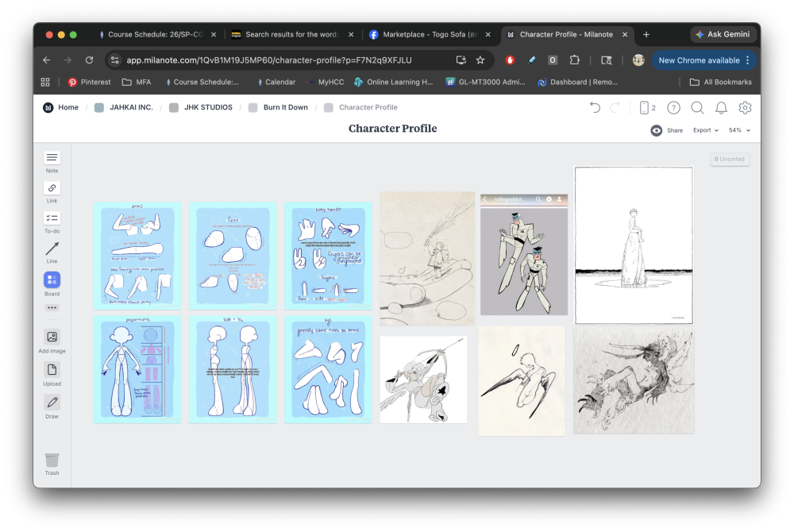Open the notifications bell

(721, 108)
